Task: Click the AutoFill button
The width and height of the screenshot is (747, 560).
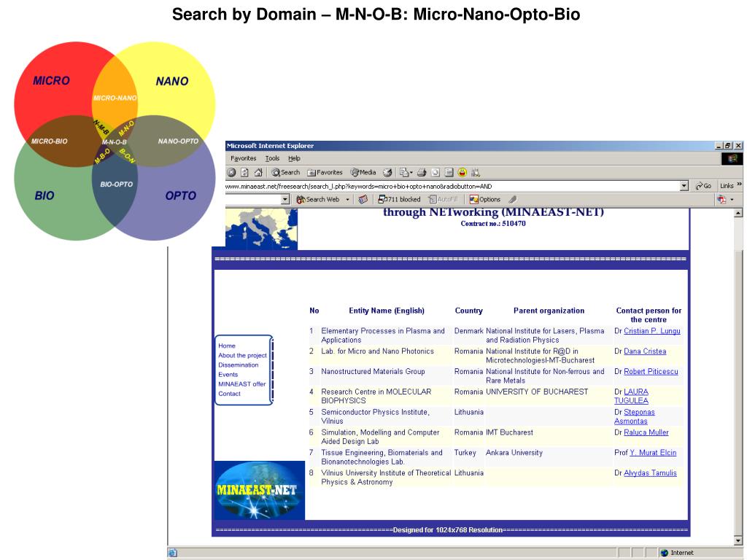Action: coord(443,200)
